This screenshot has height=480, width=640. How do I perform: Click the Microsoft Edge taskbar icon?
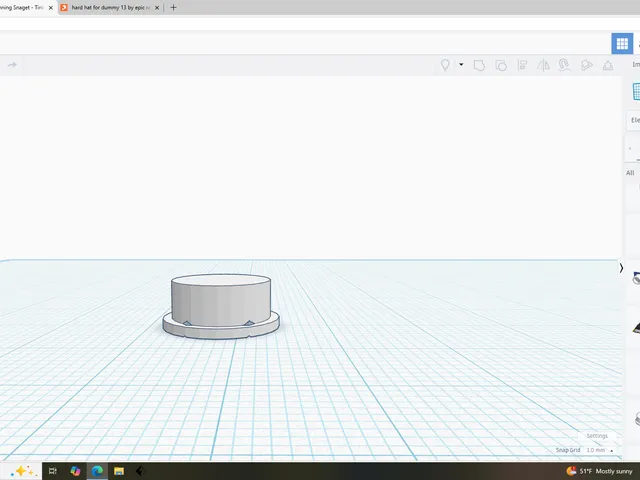click(97, 471)
